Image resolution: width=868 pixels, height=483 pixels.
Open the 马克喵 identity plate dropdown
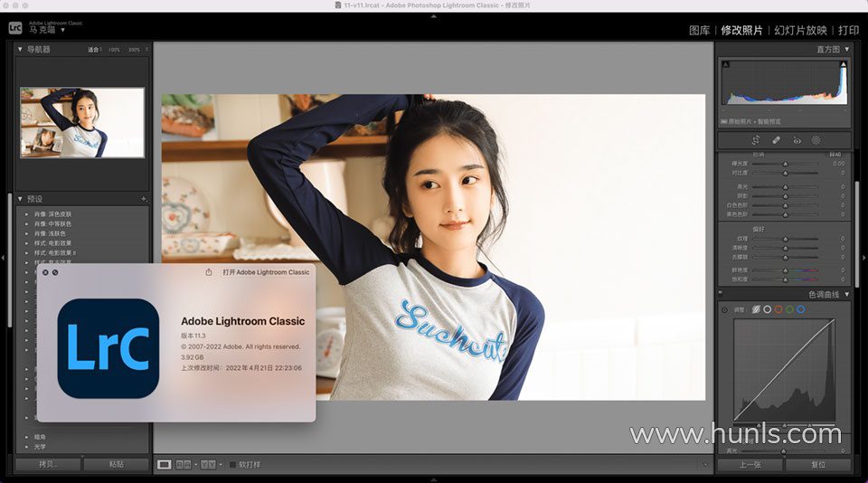click(62, 30)
